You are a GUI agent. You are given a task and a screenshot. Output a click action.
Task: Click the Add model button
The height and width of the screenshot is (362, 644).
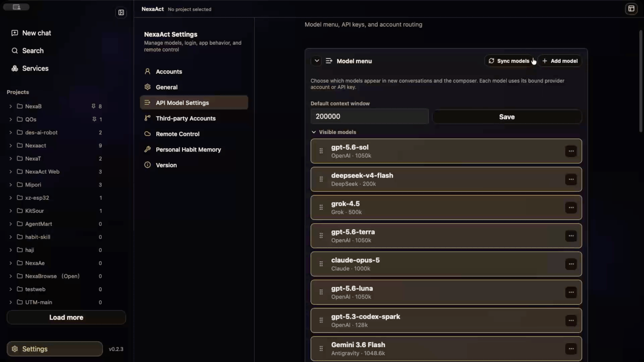click(560, 61)
